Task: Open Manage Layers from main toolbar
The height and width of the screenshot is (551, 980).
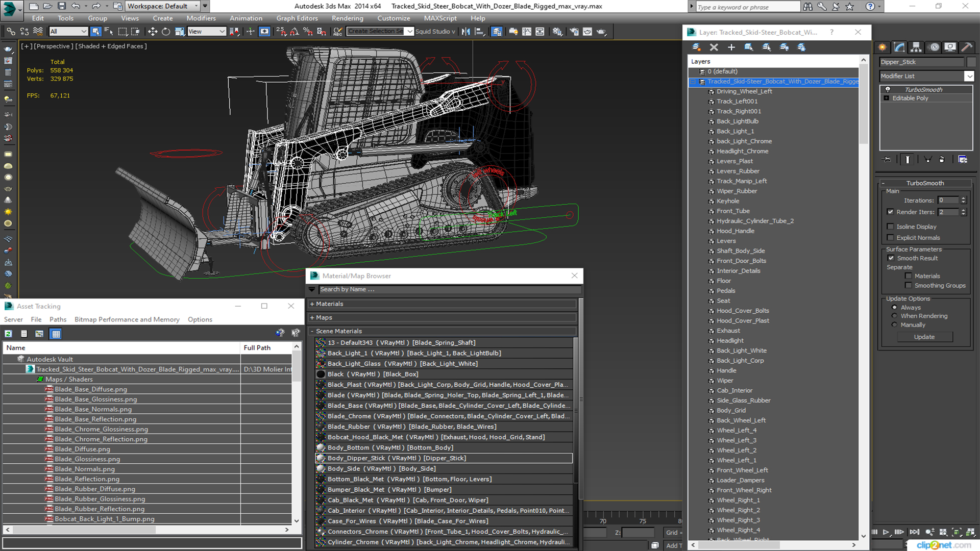Action: click(496, 32)
